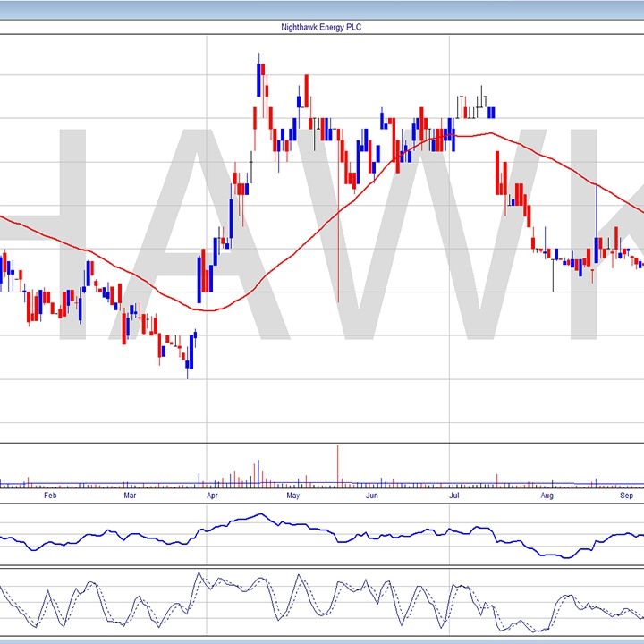This screenshot has width=644, height=644.
Task: Click the Sep month axis label
Action: click(627, 495)
